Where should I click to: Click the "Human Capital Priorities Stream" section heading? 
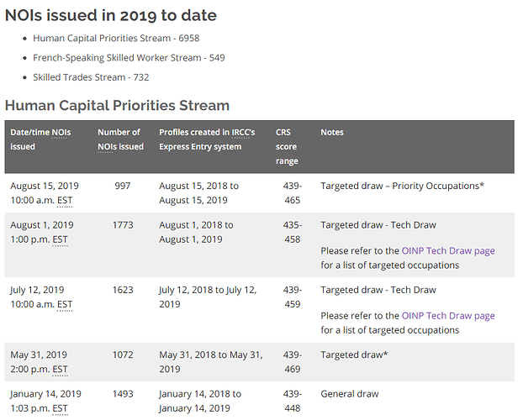pyautogui.click(x=117, y=106)
